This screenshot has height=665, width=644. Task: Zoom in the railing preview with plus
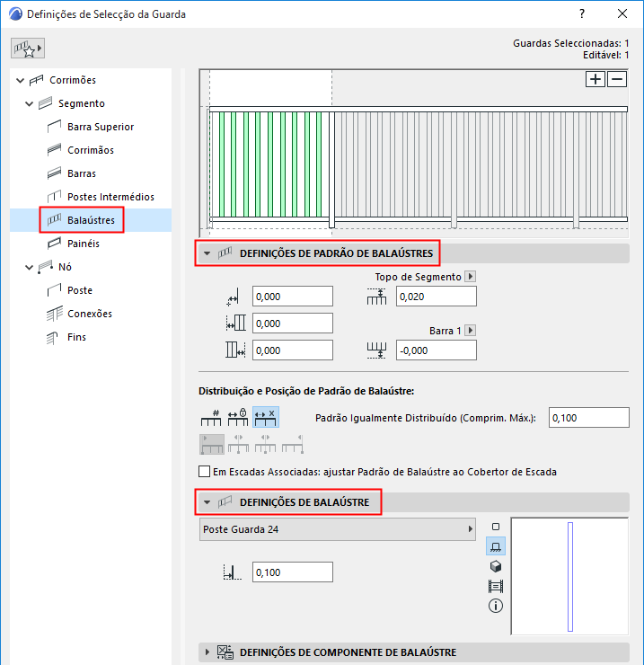click(595, 79)
